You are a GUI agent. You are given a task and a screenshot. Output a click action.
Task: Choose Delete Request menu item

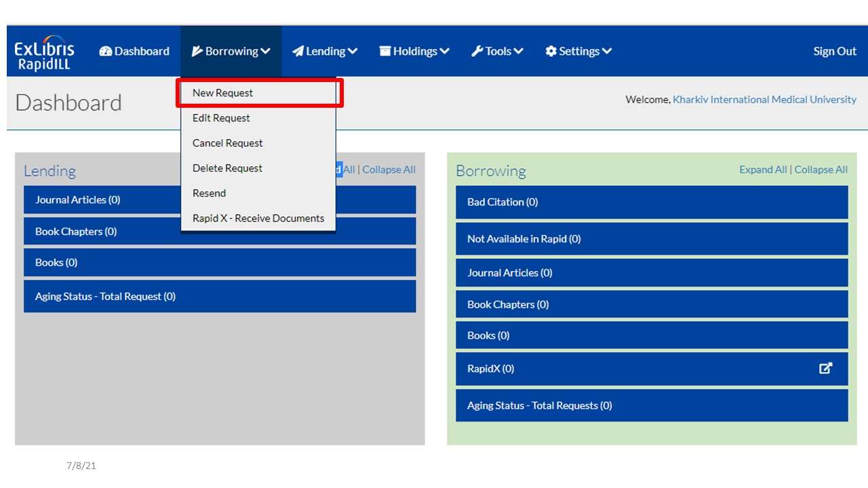258,168
